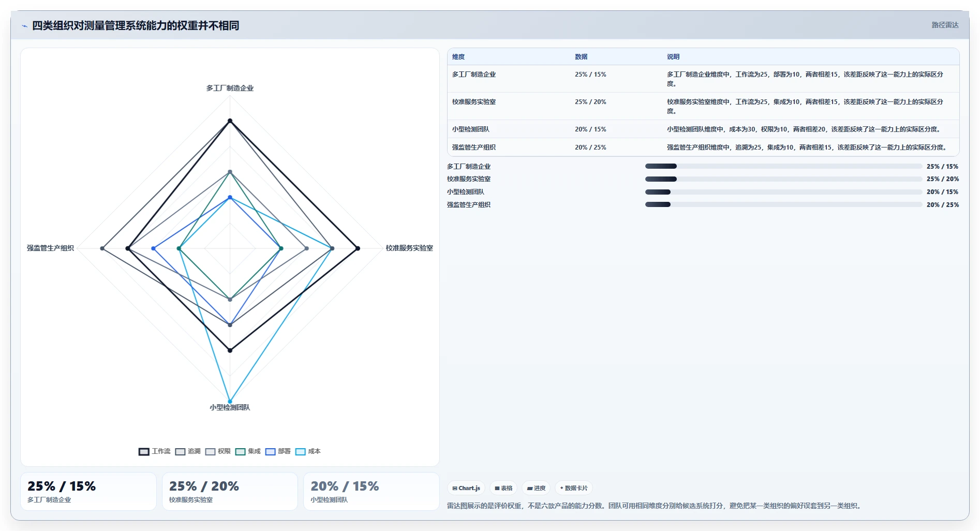The image size is (980, 531).
Task: Toggle the 成本 legend series
Action: click(308, 451)
